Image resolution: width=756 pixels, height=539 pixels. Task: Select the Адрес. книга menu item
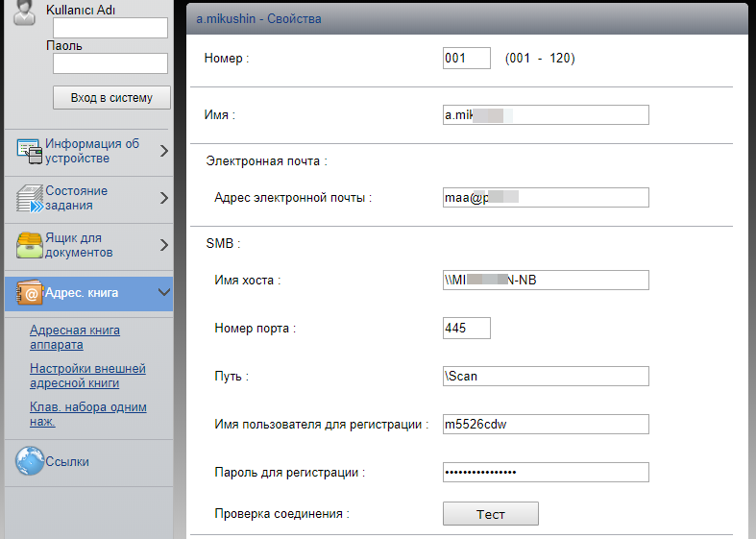coord(88,293)
